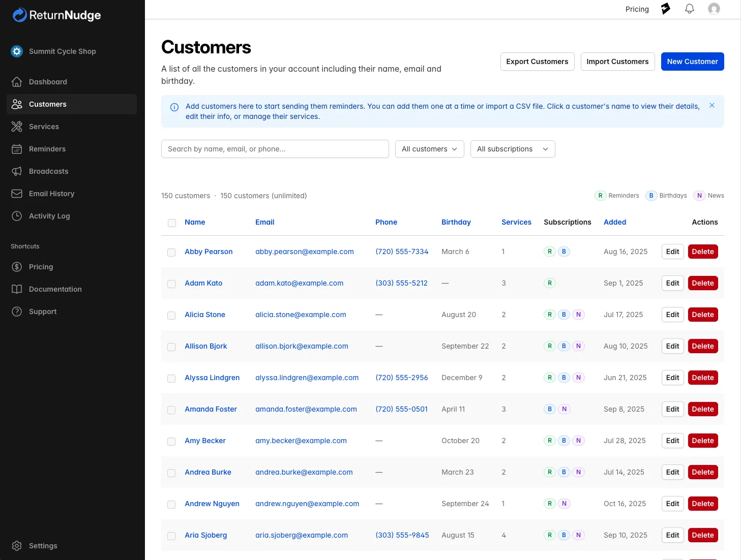Viewport: 741px width, 560px height.
Task: Open the All subscriptions dropdown
Action: click(x=512, y=149)
